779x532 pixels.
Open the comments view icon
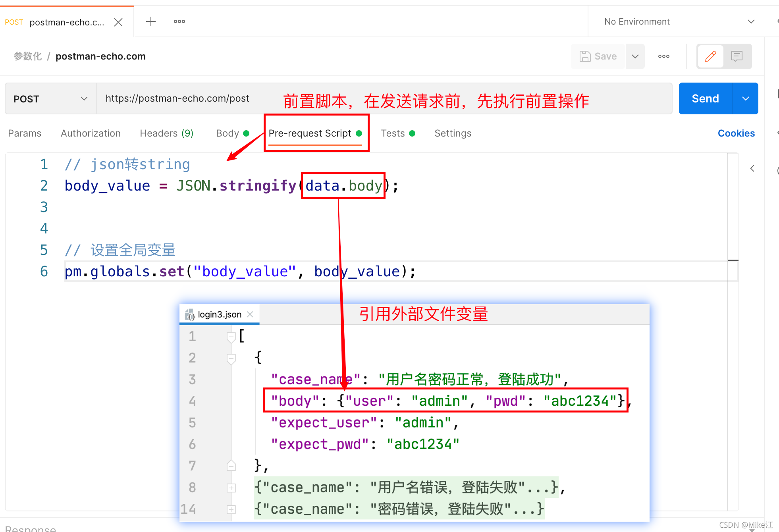coord(737,56)
